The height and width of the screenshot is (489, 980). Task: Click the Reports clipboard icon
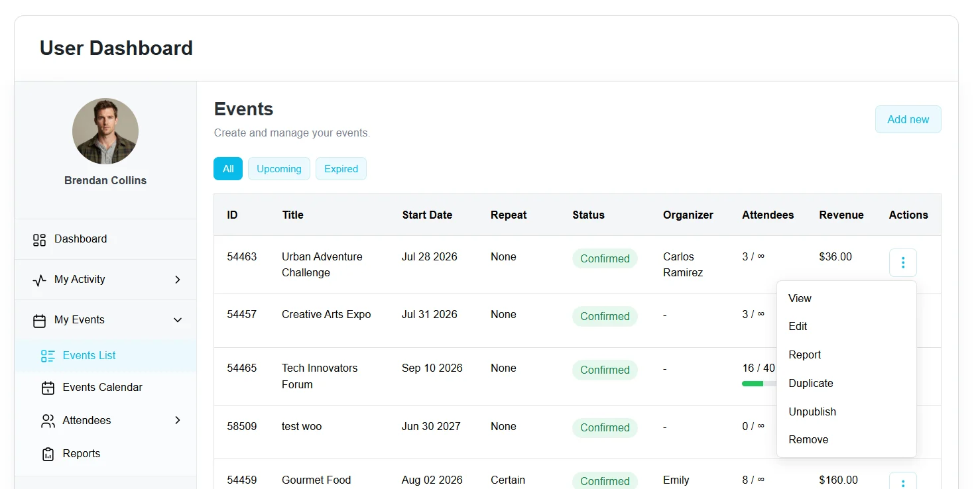point(48,454)
